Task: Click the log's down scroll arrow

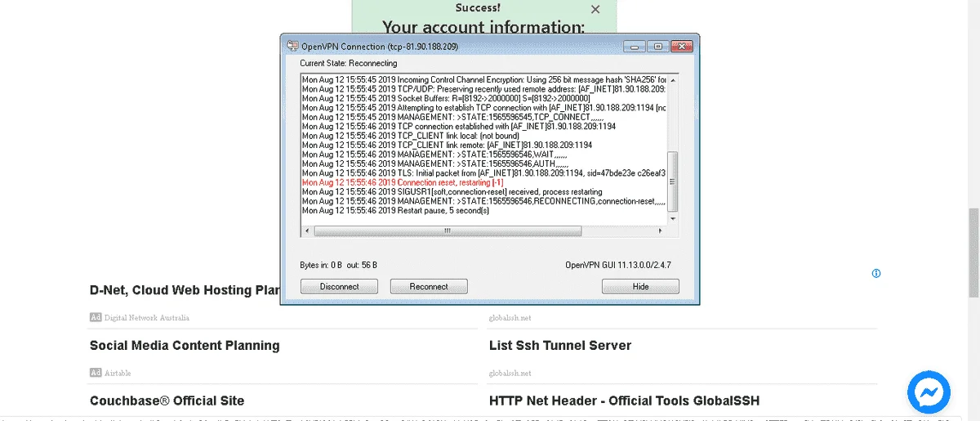Action: 673,221
